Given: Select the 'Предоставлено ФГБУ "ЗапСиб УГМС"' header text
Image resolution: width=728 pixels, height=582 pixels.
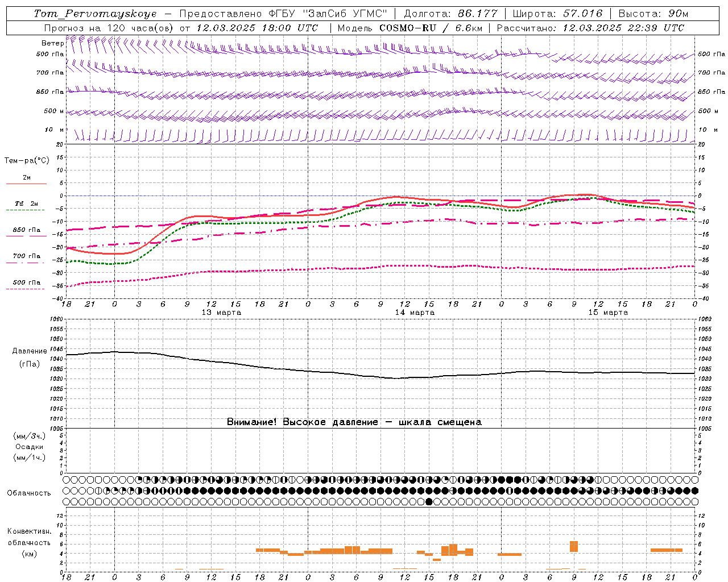Looking at the screenshot, I should 283,14.
